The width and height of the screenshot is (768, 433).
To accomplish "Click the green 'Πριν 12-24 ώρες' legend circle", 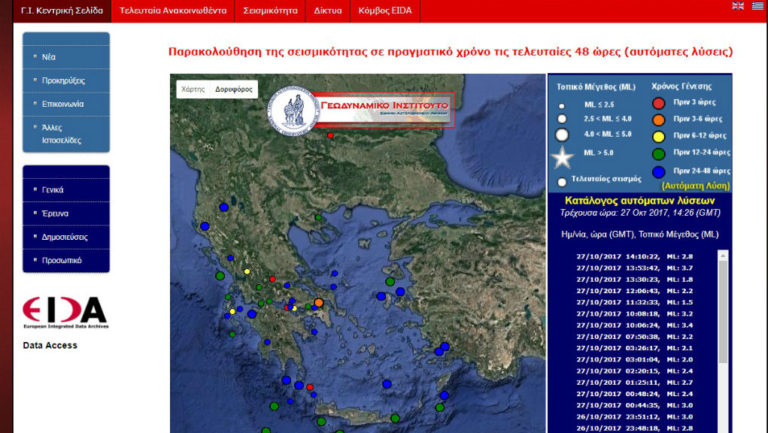I will pos(659,154).
